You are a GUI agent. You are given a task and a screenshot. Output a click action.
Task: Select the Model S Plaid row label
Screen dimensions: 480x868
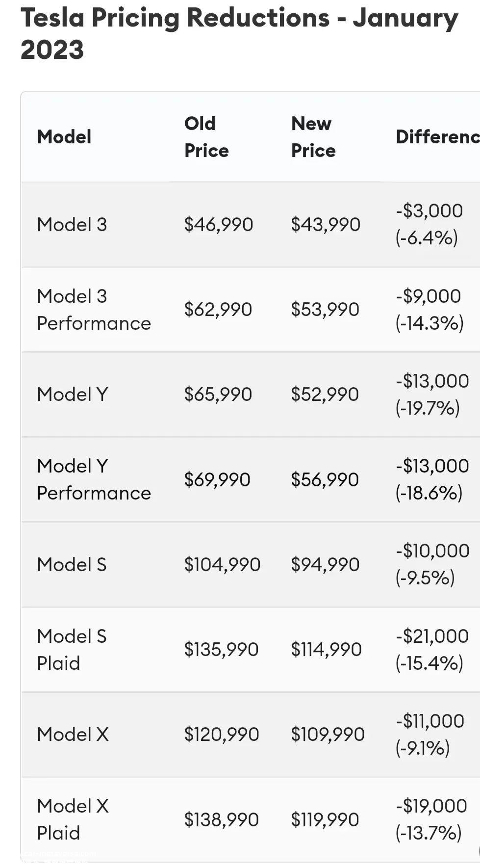[72, 650]
